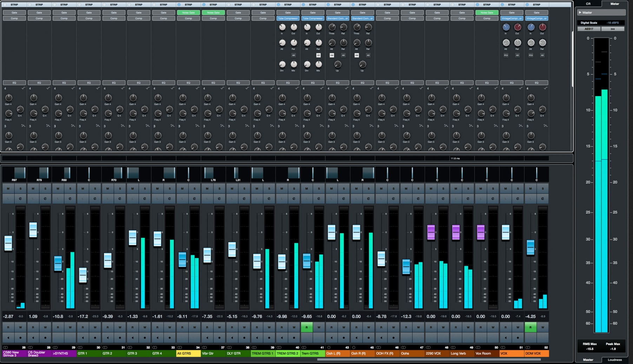Click the Noise Gate module on Vibr Gtr
The image size is (633, 364).
pyautogui.click(x=213, y=13)
